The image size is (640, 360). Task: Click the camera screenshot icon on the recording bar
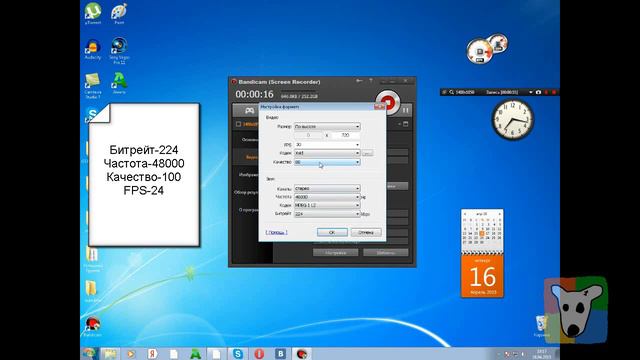click(538, 92)
